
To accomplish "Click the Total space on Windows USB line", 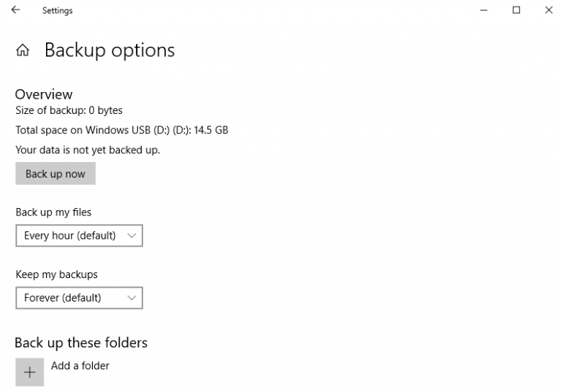I will [122, 131].
